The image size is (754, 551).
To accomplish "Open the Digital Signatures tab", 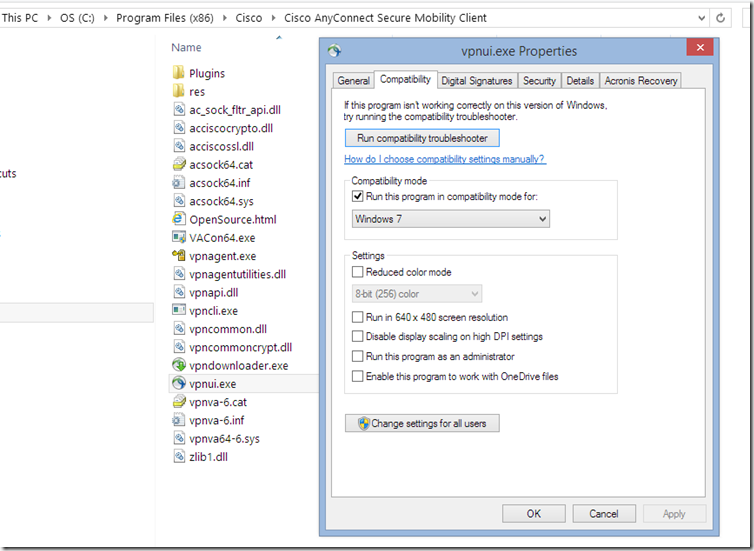I will pyautogui.click(x=477, y=81).
